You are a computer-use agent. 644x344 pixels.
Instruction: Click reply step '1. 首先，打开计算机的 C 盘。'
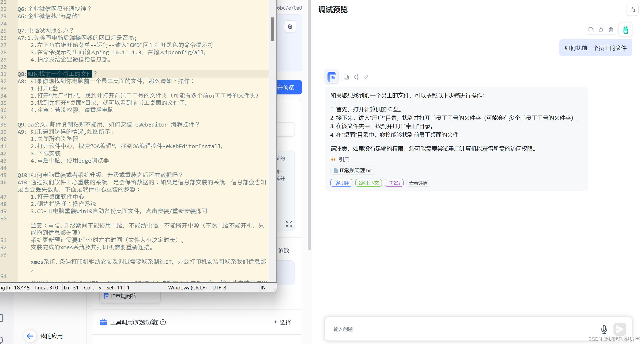[x=367, y=109]
